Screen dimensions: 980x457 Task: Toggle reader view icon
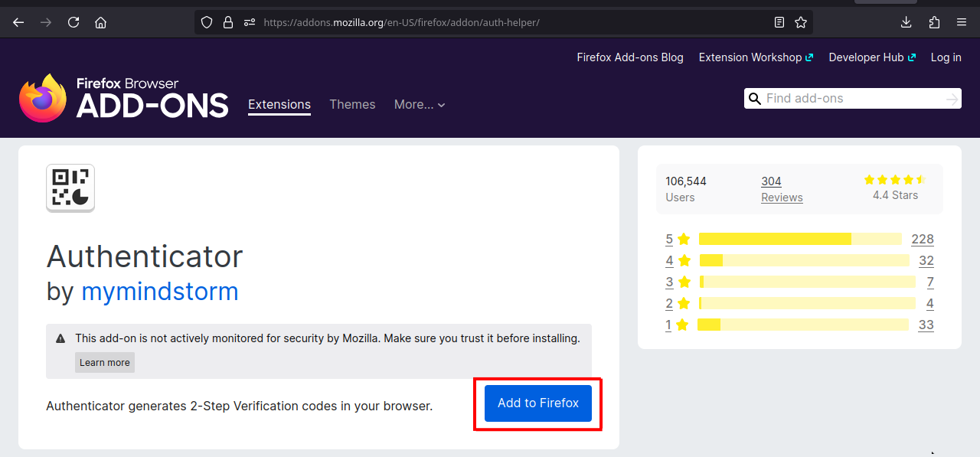pos(779,22)
